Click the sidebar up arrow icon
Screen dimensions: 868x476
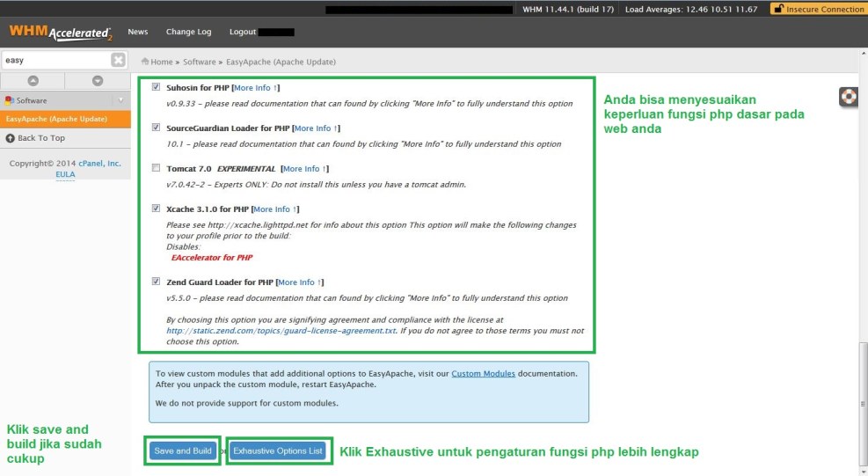click(33, 81)
